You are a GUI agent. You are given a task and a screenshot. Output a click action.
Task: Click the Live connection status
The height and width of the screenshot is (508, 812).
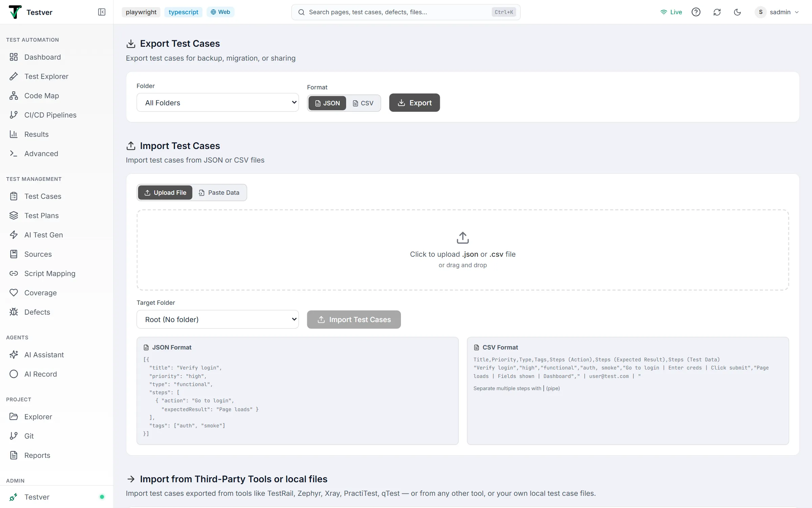click(671, 12)
